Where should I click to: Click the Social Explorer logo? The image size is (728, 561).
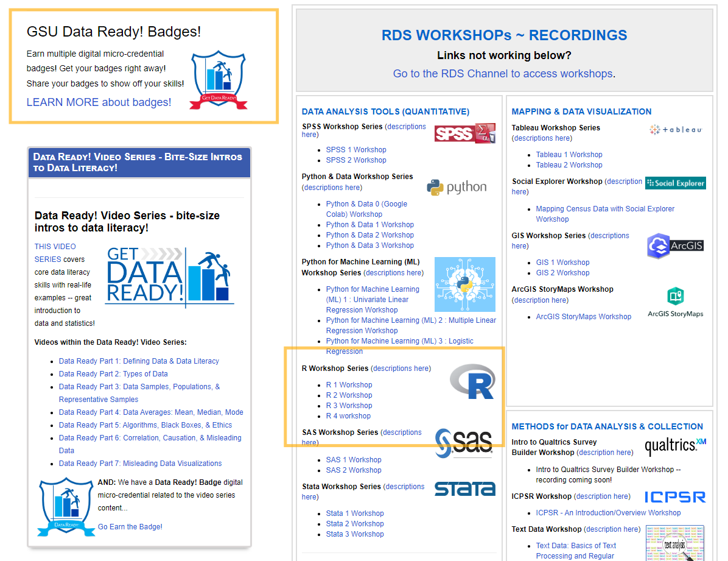pos(676,183)
